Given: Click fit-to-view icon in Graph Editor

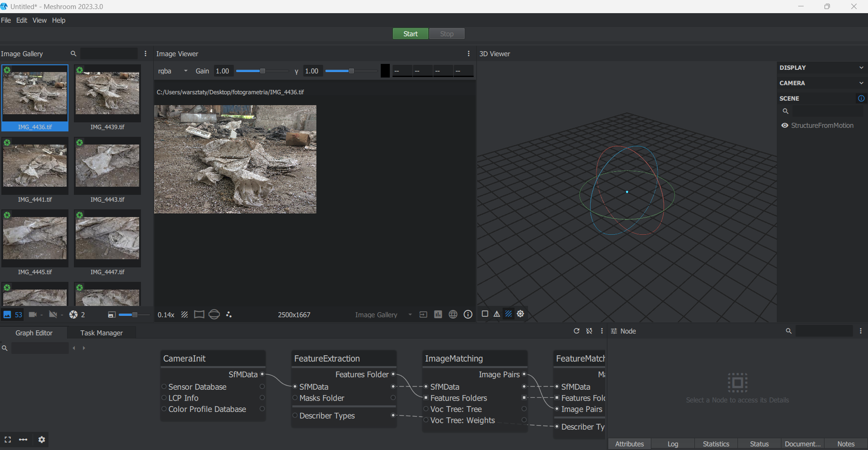Looking at the screenshot, I should pos(8,440).
